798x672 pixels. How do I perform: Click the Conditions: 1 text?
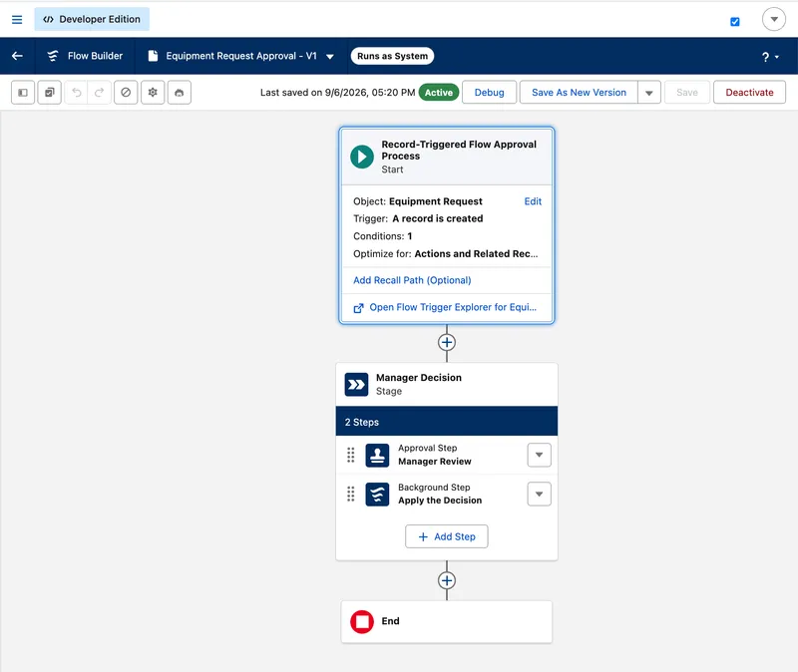tap(383, 236)
